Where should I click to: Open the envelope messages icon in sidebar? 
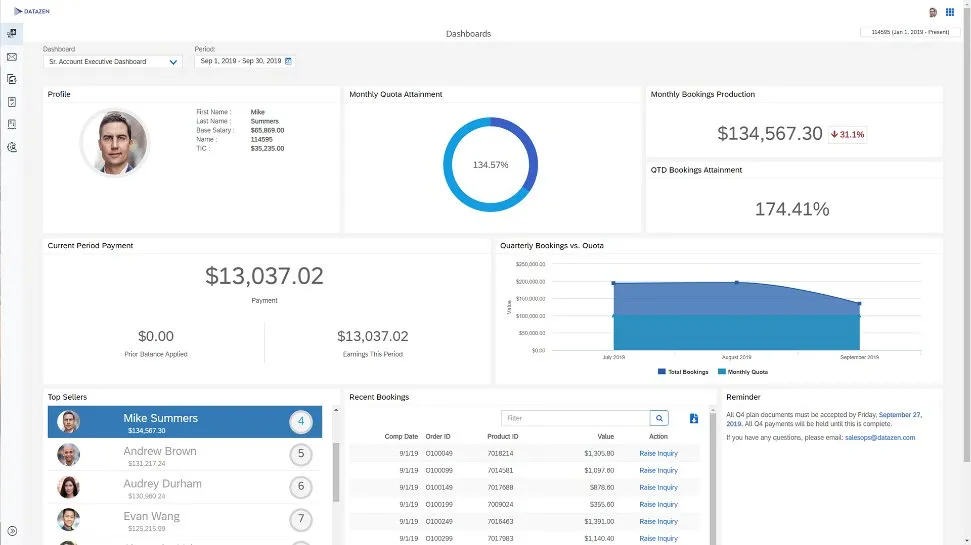[x=11, y=57]
